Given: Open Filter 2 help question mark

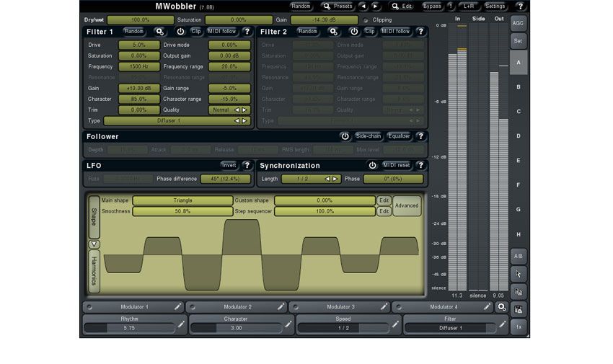Looking at the screenshot, I should (x=420, y=31).
